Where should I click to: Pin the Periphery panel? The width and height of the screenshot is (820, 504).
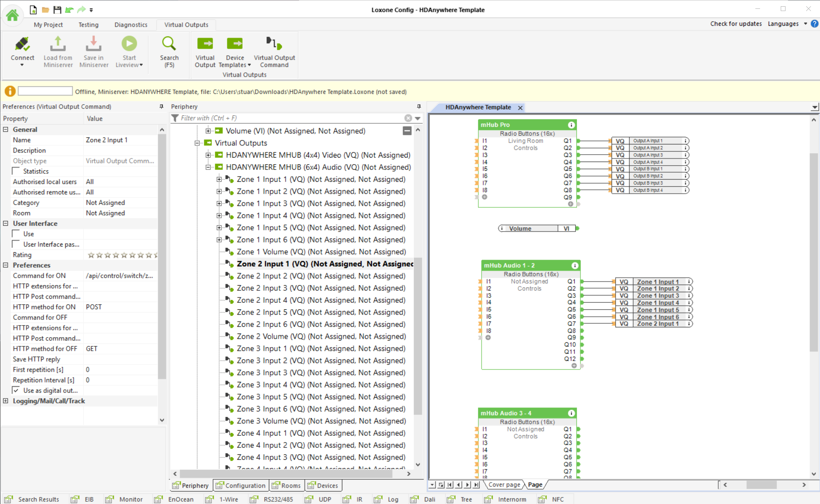tap(419, 106)
